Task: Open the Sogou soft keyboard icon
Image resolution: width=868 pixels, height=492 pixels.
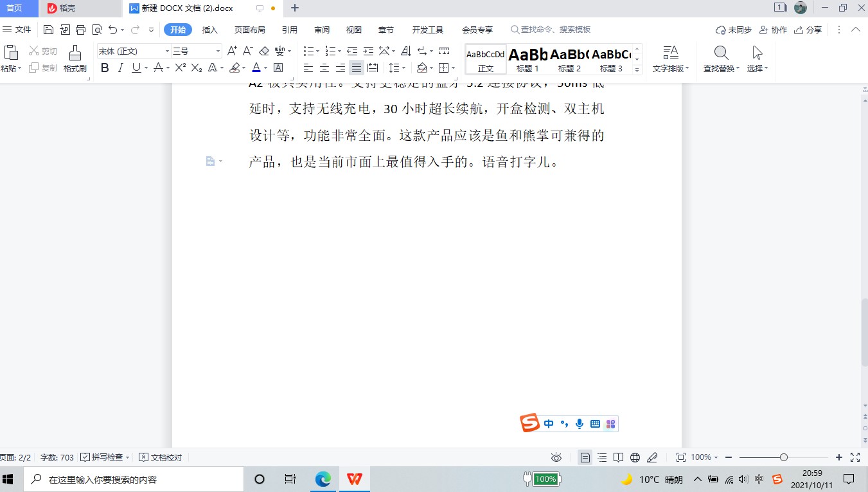Action: coord(595,424)
